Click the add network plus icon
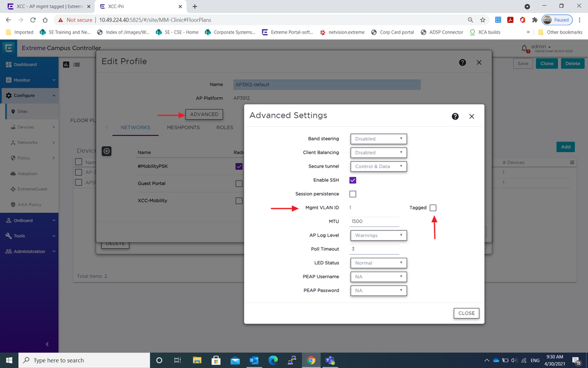The height and width of the screenshot is (368, 588). (107, 151)
